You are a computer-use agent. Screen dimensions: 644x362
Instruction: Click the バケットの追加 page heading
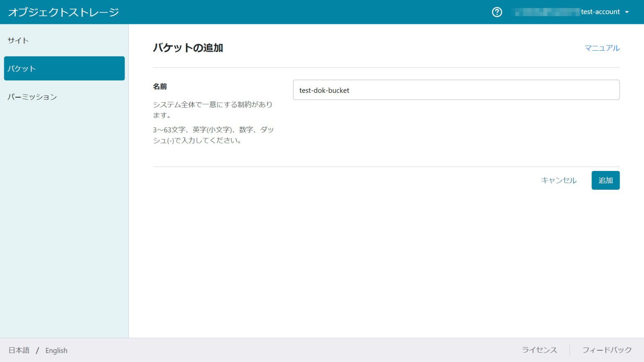pos(188,48)
